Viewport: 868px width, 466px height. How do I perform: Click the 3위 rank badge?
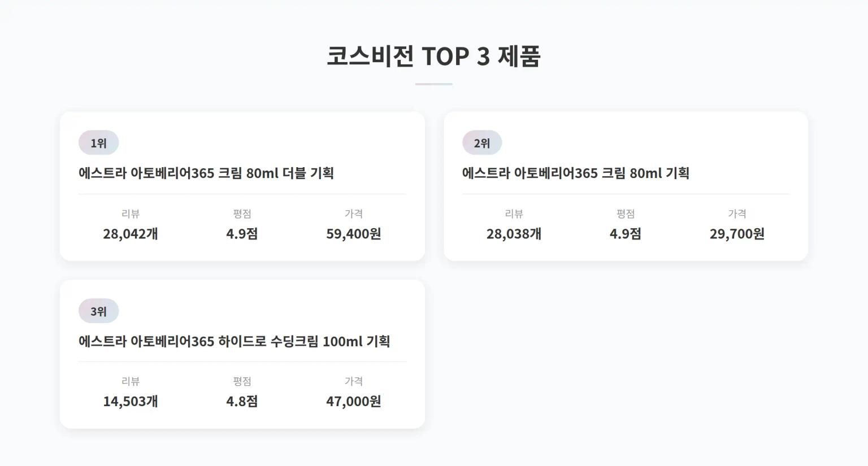(98, 311)
